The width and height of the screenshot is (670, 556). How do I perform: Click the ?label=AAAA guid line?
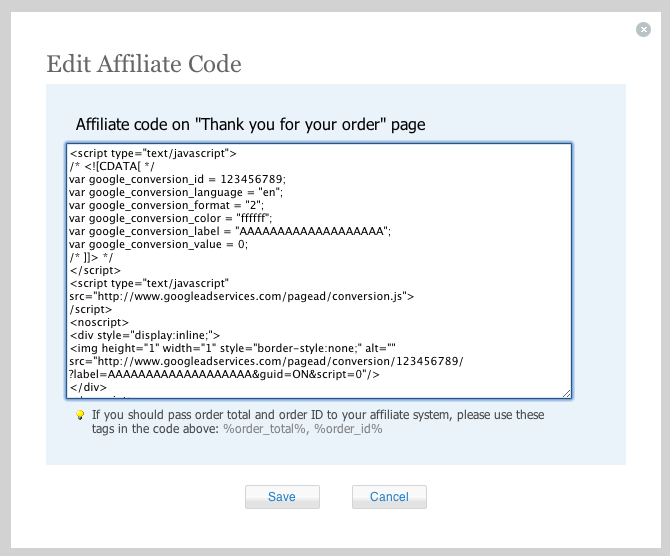tap(224, 374)
